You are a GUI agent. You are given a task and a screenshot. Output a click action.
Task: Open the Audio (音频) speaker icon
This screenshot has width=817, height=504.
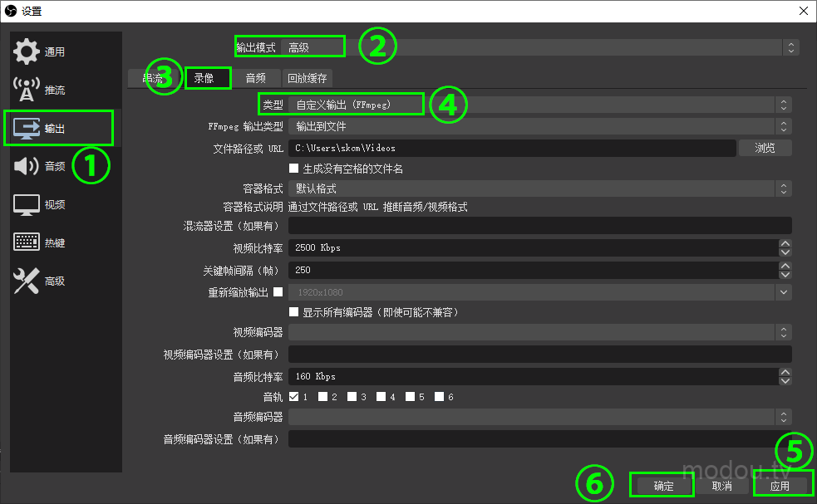pyautogui.click(x=27, y=166)
